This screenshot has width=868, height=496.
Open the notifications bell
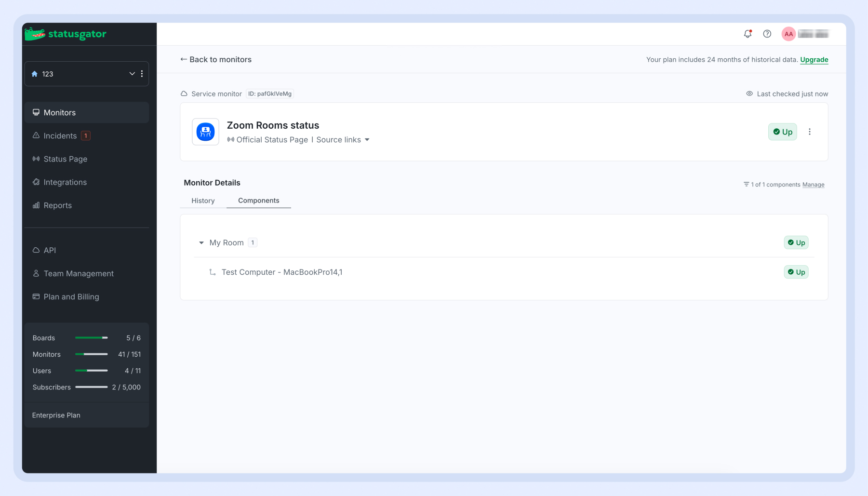[x=748, y=34]
